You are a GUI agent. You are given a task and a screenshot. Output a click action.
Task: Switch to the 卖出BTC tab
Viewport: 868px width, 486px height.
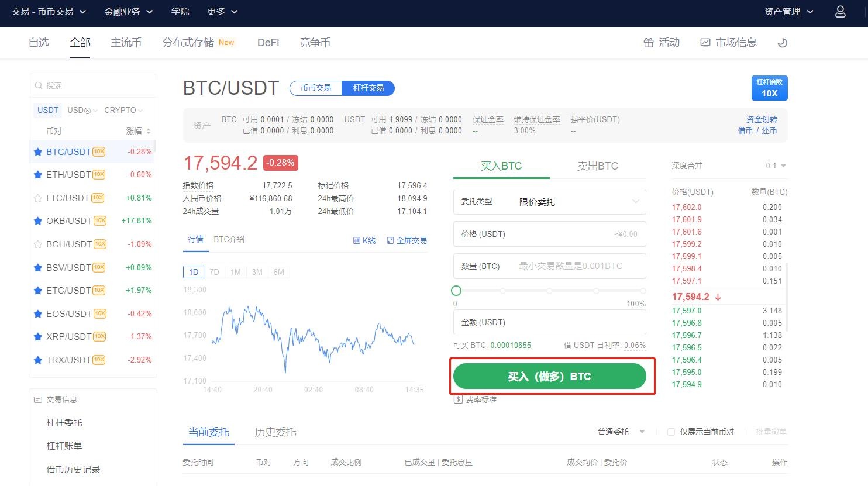pyautogui.click(x=597, y=166)
